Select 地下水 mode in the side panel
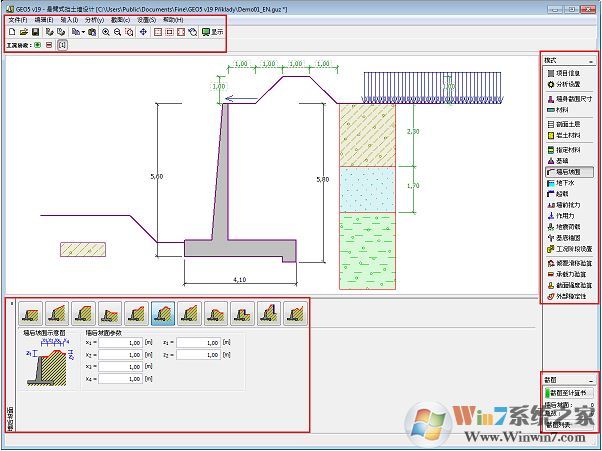The height and width of the screenshot is (451, 602). (567, 183)
